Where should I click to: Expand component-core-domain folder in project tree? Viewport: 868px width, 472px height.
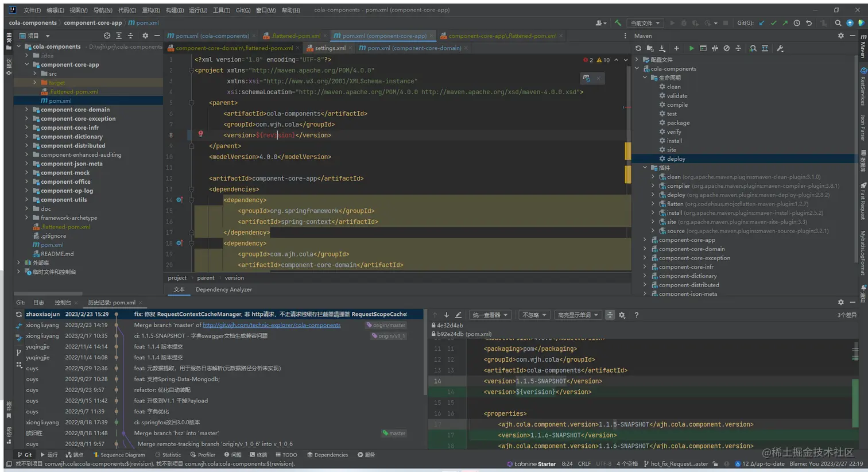(26, 110)
